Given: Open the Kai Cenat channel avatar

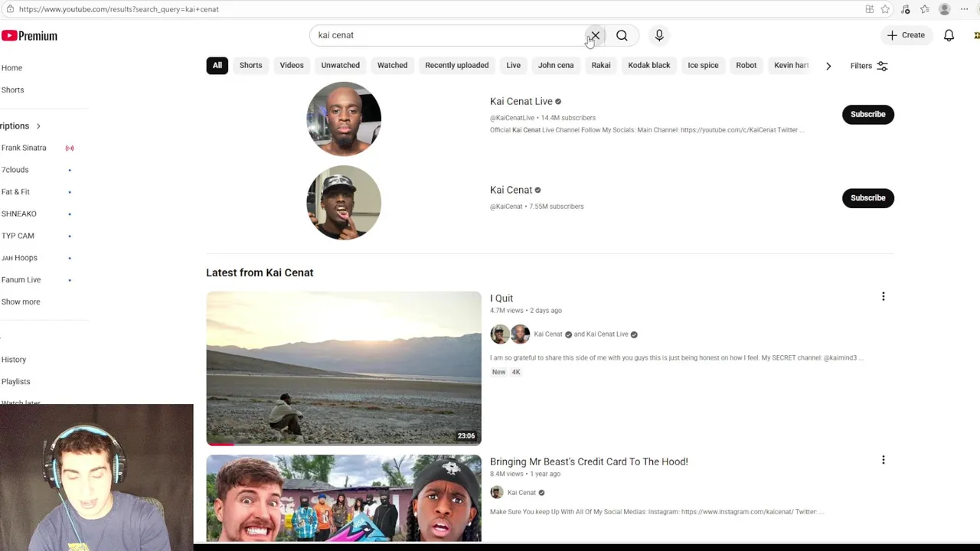Looking at the screenshot, I should pyautogui.click(x=344, y=202).
